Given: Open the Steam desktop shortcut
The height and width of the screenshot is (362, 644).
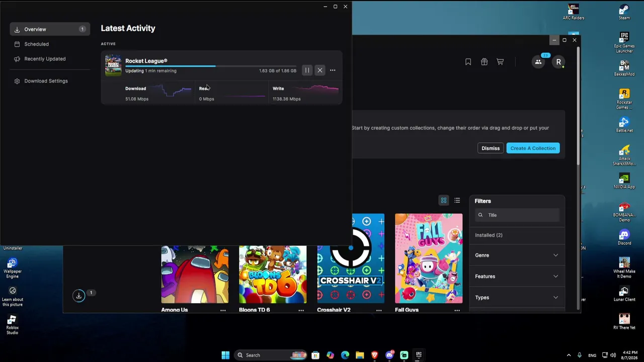Looking at the screenshot, I should pos(624,12).
